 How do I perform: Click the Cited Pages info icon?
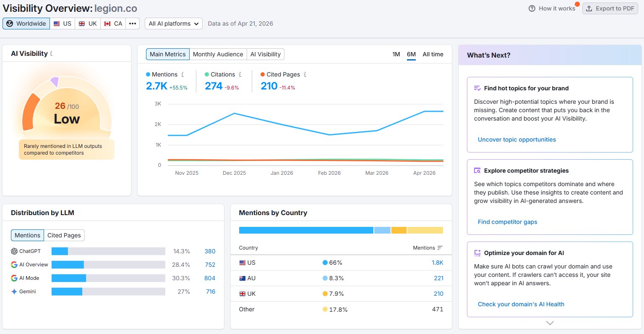coord(305,74)
